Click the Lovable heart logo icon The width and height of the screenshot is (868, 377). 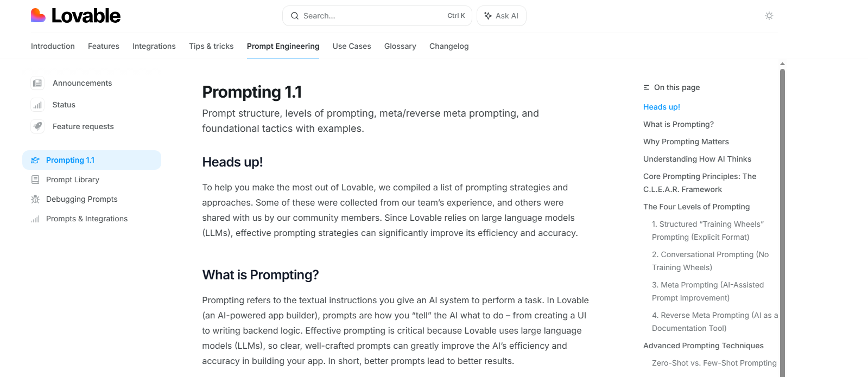click(x=38, y=16)
